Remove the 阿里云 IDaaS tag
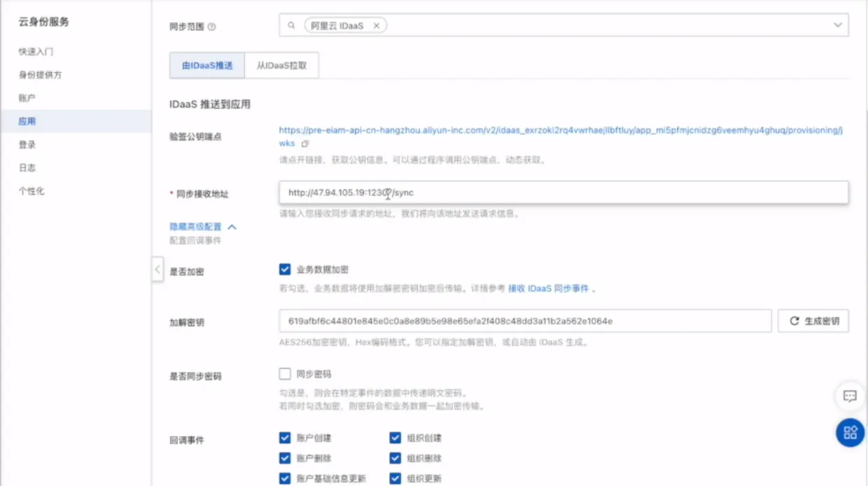This screenshot has height=486, width=868. pos(377,25)
